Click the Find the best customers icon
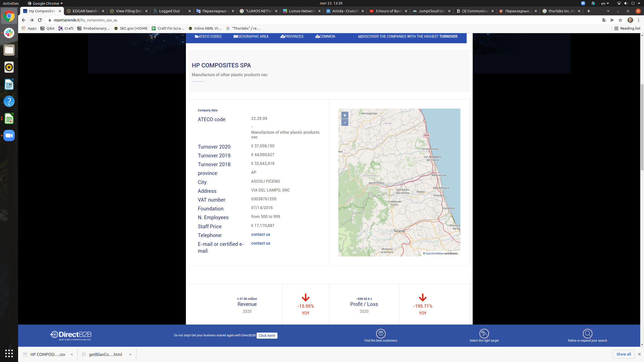 [x=381, y=334]
